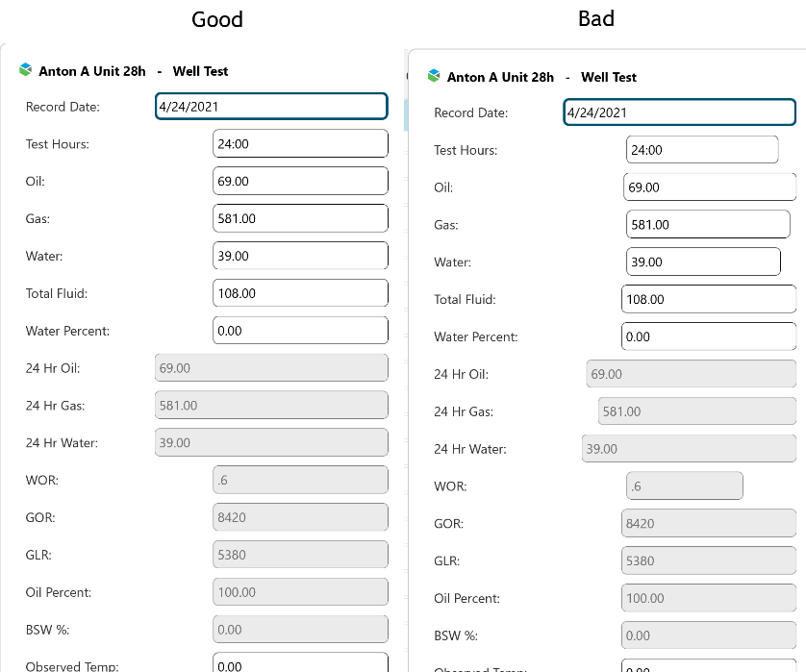806x672 pixels.
Task: Click the 'BSW %:' label in the Bad panel
Action: 456,635
